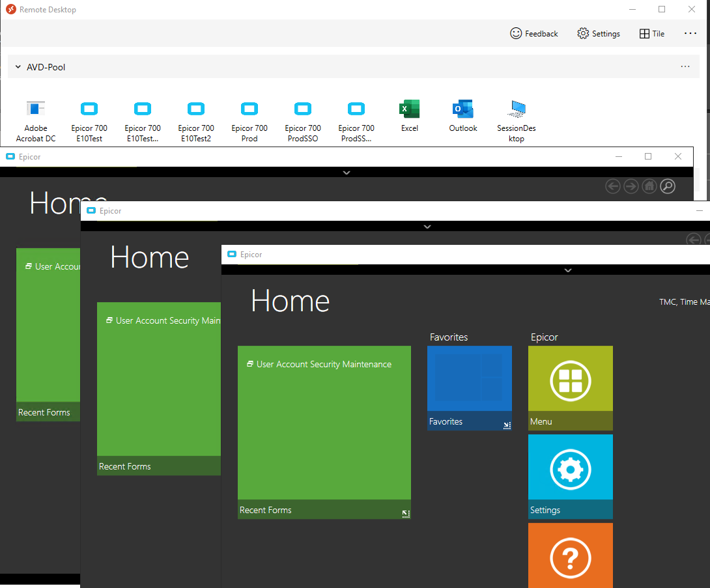
Task: Open the truncated Epicor 700 ProdSS... icon
Action: click(356, 121)
